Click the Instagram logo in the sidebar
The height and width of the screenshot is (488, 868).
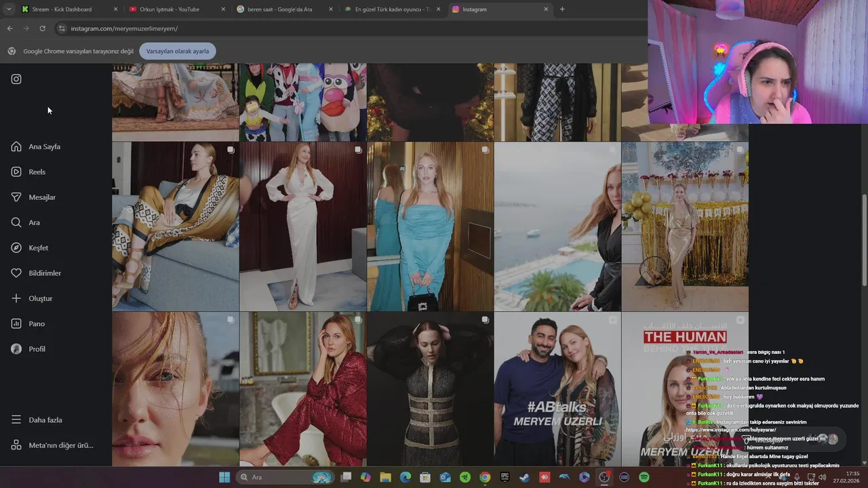click(16, 79)
